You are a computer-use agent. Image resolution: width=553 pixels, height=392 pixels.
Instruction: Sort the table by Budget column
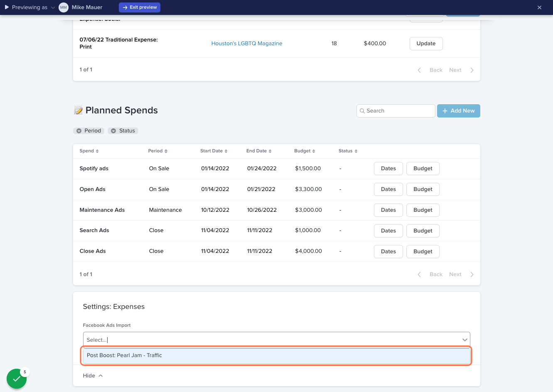(x=305, y=151)
